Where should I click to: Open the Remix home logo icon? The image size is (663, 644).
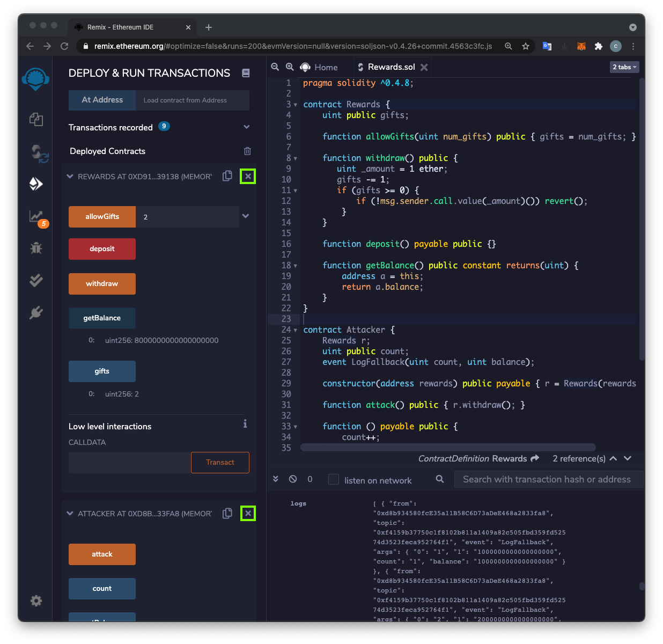(35, 79)
